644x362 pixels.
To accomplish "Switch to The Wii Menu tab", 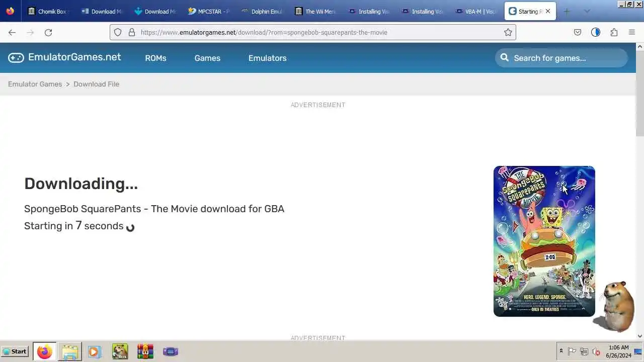I will click(315, 11).
